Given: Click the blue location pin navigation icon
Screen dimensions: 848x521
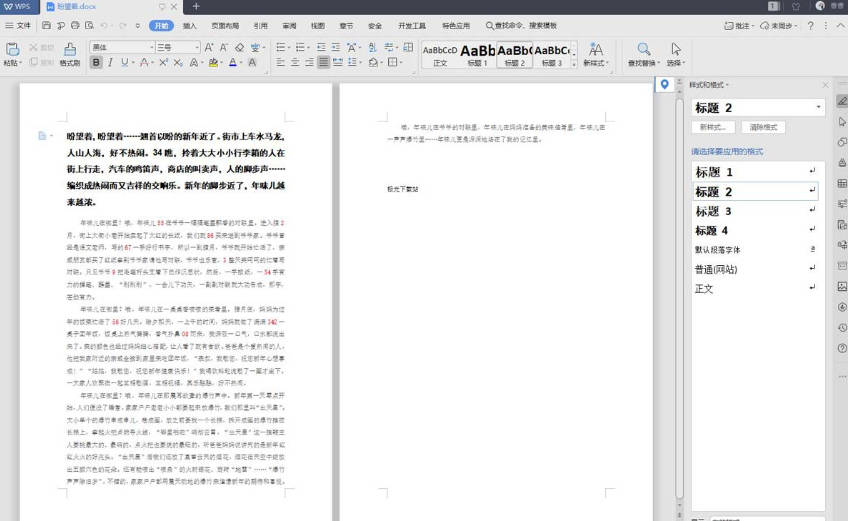Looking at the screenshot, I should coord(665,84).
